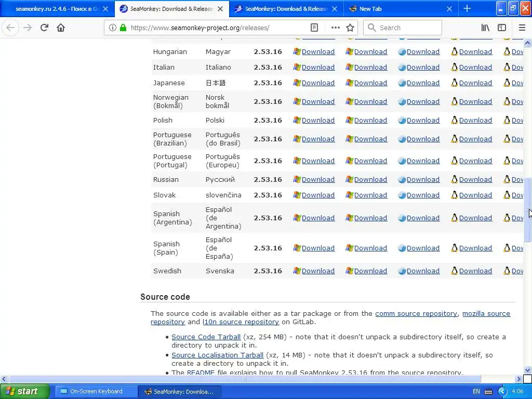Viewport: 532px width, 399px height.
Task: Click Linux penguin icon in Polish row fourth column
Action: click(454, 120)
